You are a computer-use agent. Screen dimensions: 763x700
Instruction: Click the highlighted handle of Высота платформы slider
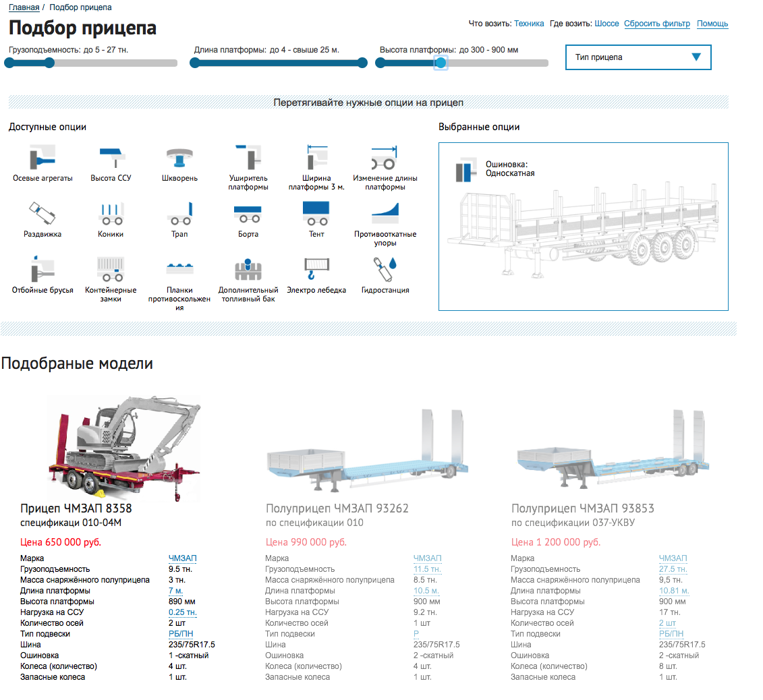point(441,63)
